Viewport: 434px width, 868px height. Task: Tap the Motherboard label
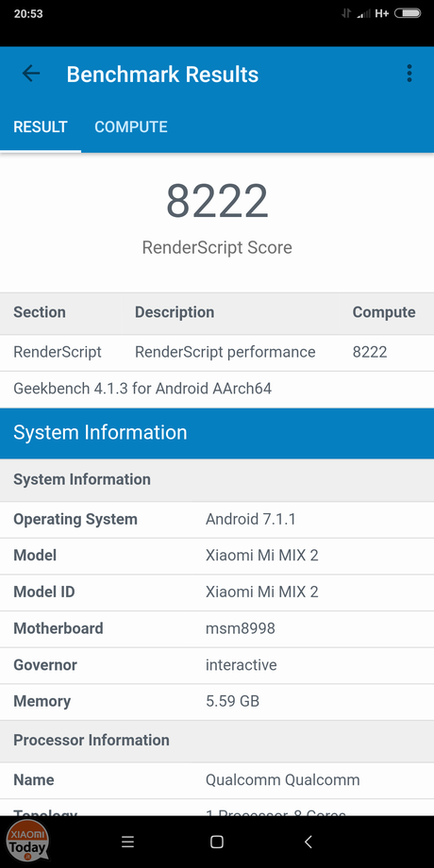(58, 628)
